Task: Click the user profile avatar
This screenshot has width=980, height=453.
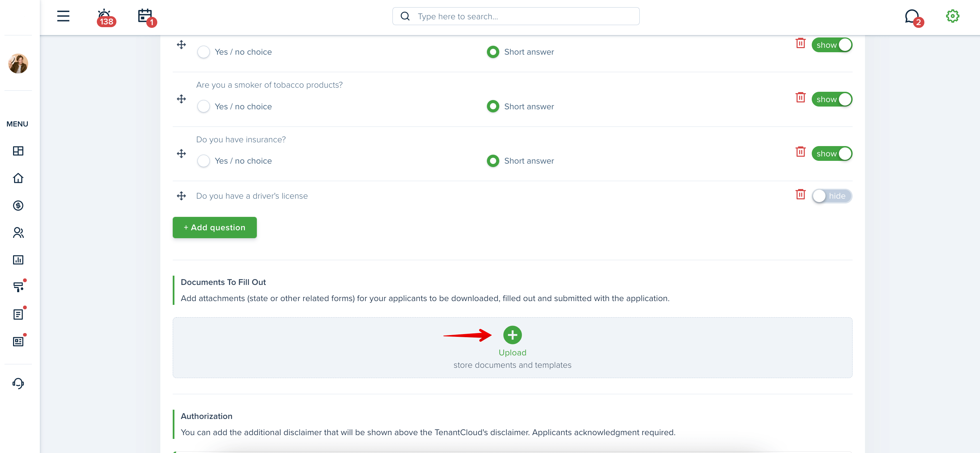Action: click(x=18, y=63)
